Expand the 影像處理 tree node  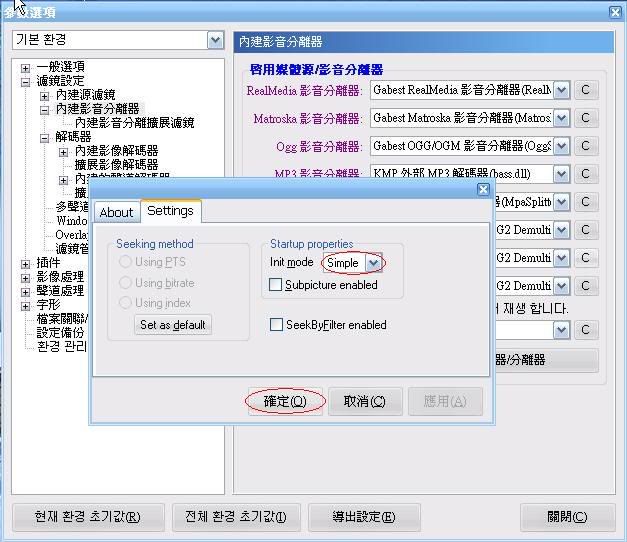tap(26, 277)
